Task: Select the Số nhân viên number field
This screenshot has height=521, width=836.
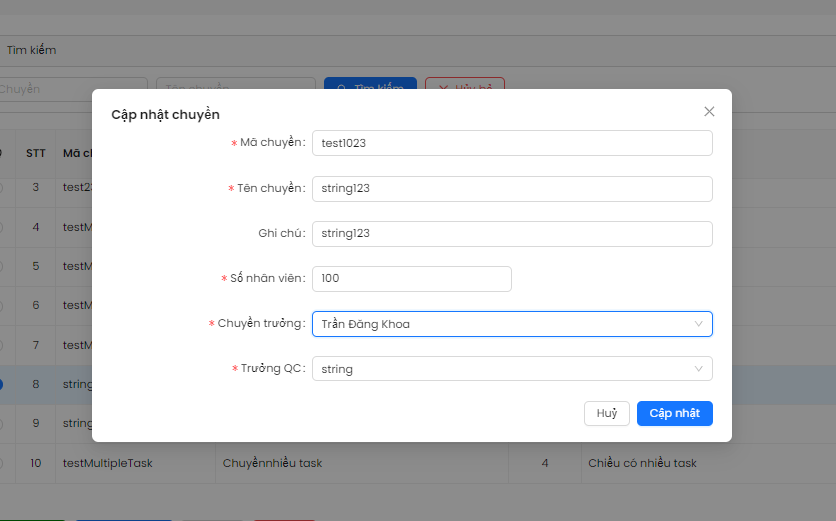Action: tap(411, 278)
